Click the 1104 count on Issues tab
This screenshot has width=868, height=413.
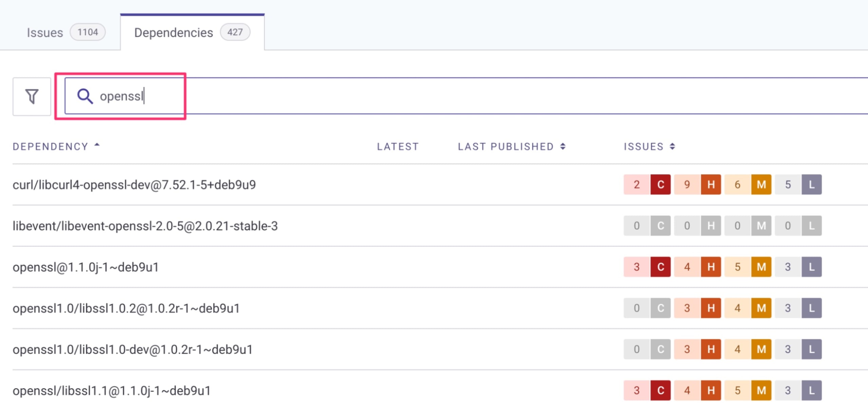(87, 32)
